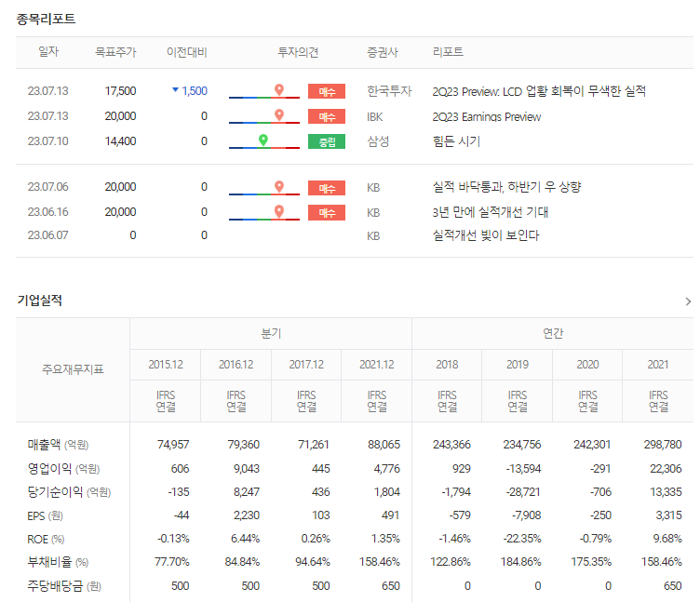
Task: Click the 증권사 column header
Action: pyautogui.click(x=383, y=52)
